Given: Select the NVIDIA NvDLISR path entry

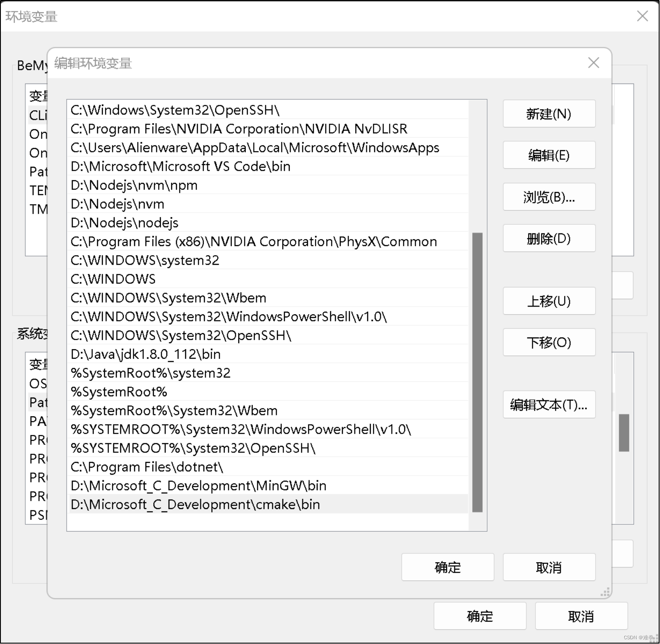Looking at the screenshot, I should 269,128.
